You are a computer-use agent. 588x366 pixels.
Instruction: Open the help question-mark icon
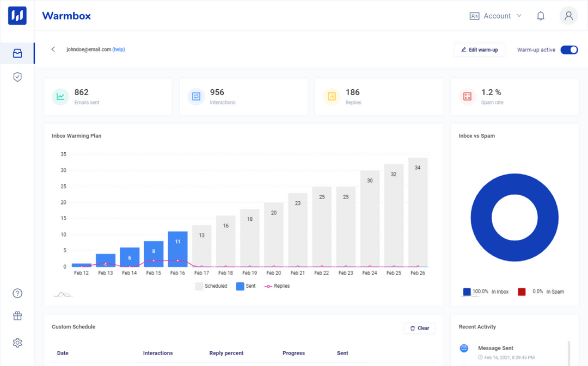(x=17, y=293)
